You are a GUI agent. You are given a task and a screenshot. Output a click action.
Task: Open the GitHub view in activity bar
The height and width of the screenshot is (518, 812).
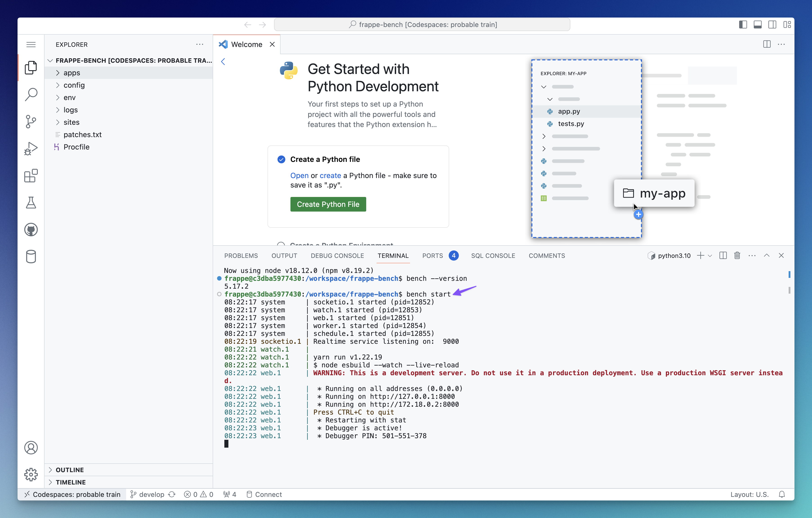[x=31, y=230]
